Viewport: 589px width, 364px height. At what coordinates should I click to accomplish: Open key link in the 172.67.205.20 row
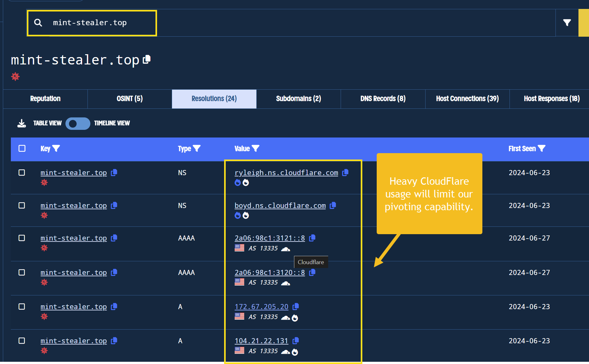[74, 307]
